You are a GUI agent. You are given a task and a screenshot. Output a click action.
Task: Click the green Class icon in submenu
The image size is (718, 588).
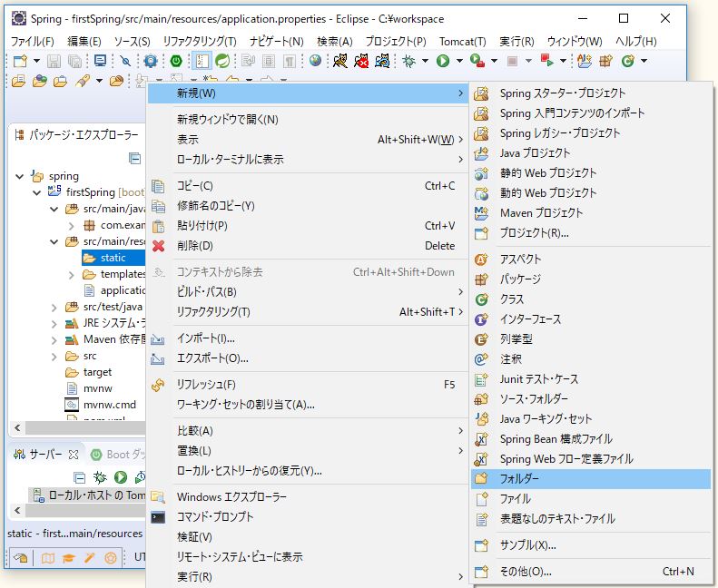pyautogui.click(x=481, y=299)
